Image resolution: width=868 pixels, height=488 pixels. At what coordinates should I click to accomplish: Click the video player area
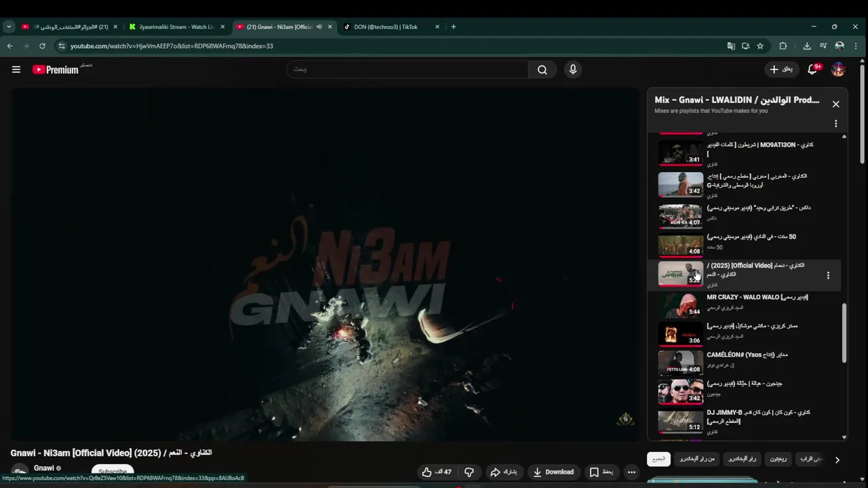point(325,264)
